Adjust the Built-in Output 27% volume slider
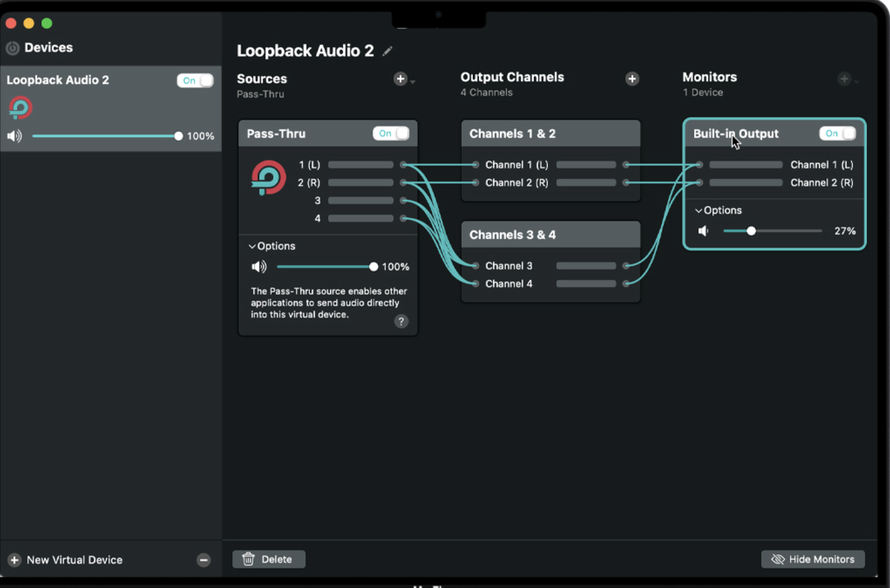The image size is (890, 588). point(751,231)
